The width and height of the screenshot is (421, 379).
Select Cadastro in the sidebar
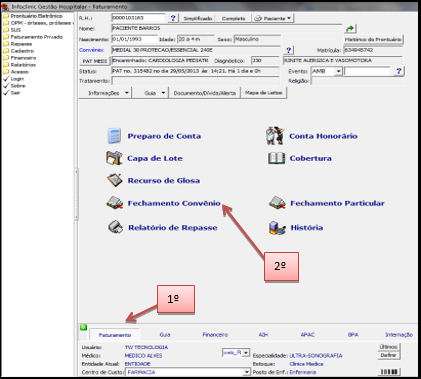click(18, 51)
